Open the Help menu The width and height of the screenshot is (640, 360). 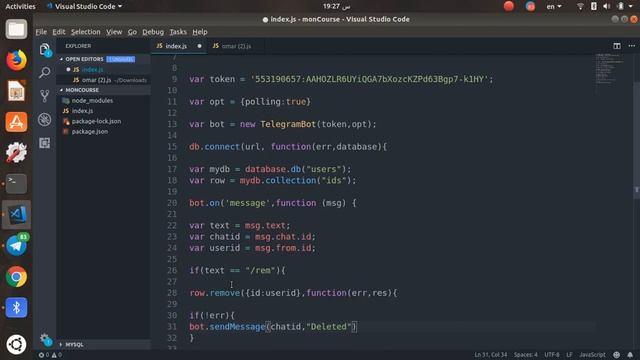[200, 32]
